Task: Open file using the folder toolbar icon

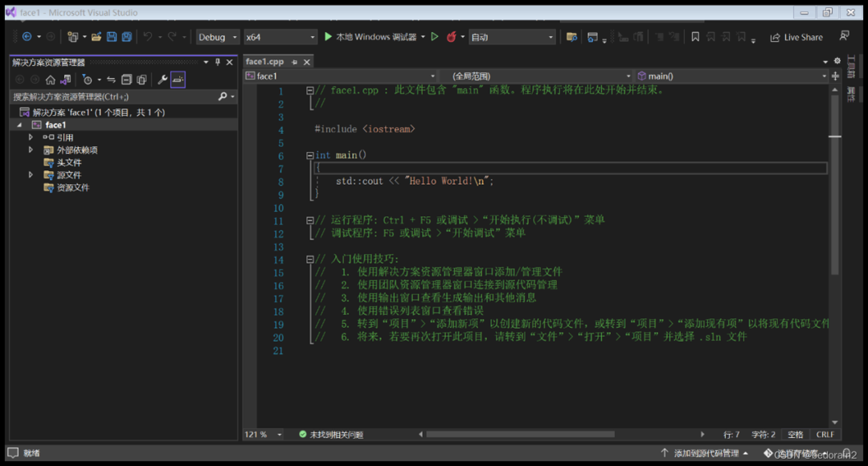Action: (96, 37)
